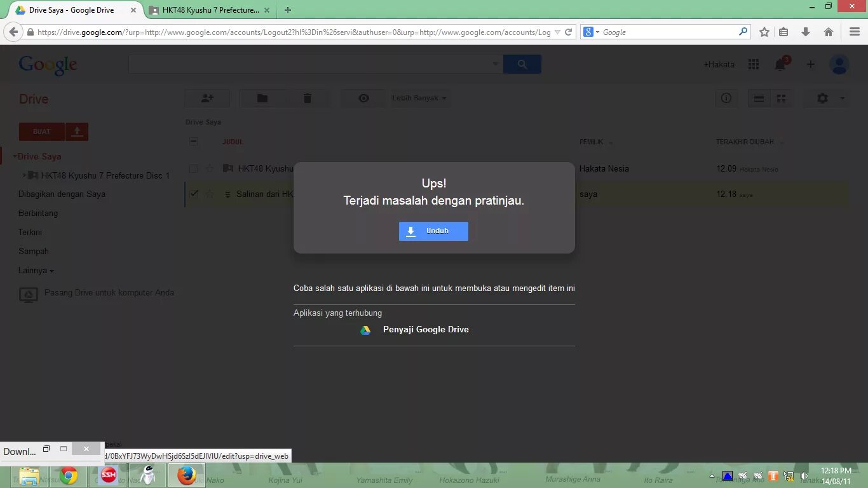Go to the Firefox home page icon
The width and height of the screenshot is (868, 488).
click(x=829, y=32)
